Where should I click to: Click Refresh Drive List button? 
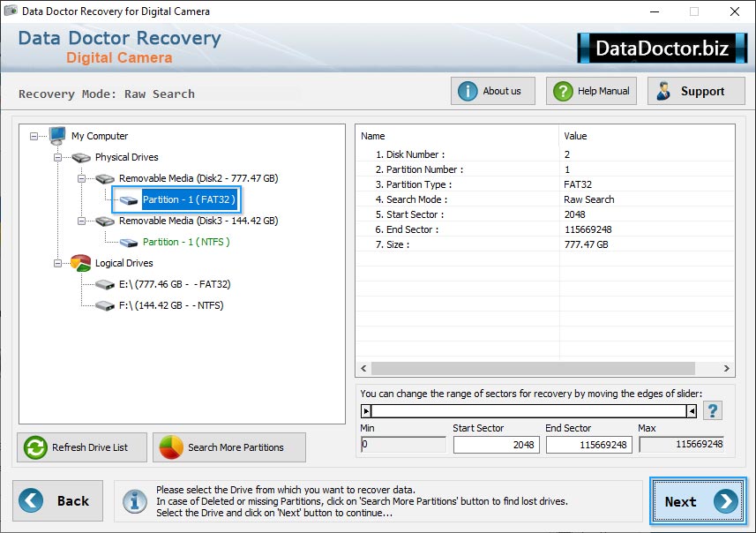(x=82, y=447)
